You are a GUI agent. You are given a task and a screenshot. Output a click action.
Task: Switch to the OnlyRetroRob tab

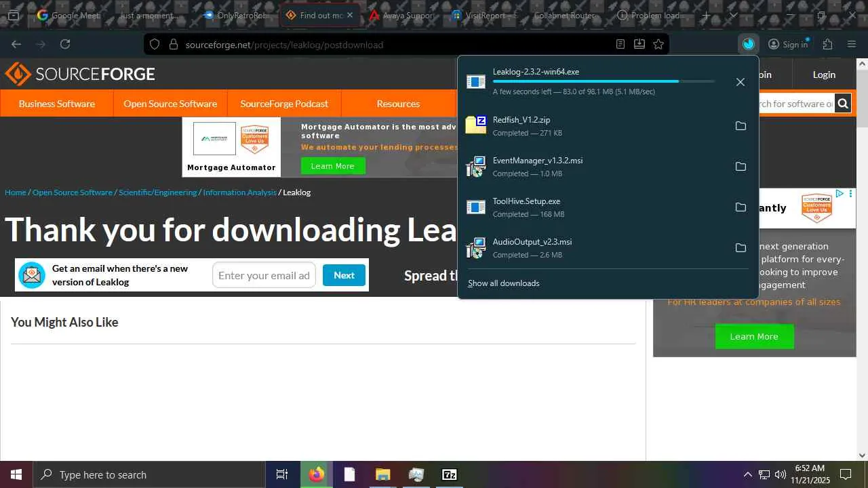click(236, 15)
